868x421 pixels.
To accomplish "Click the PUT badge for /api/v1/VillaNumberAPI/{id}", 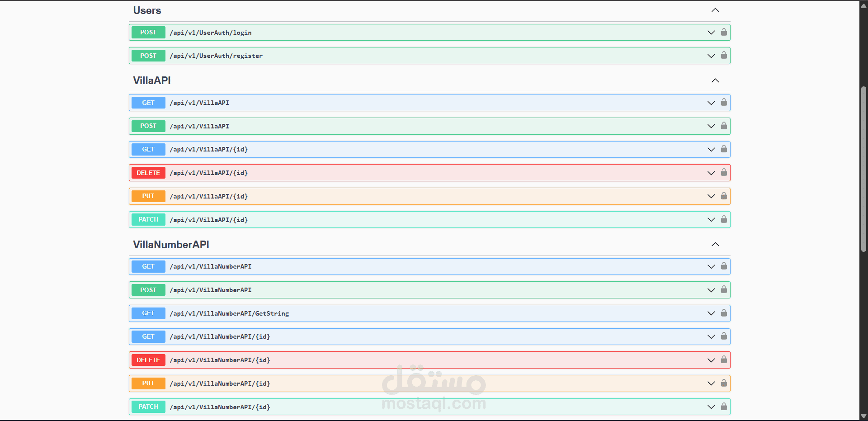I will [x=148, y=383].
